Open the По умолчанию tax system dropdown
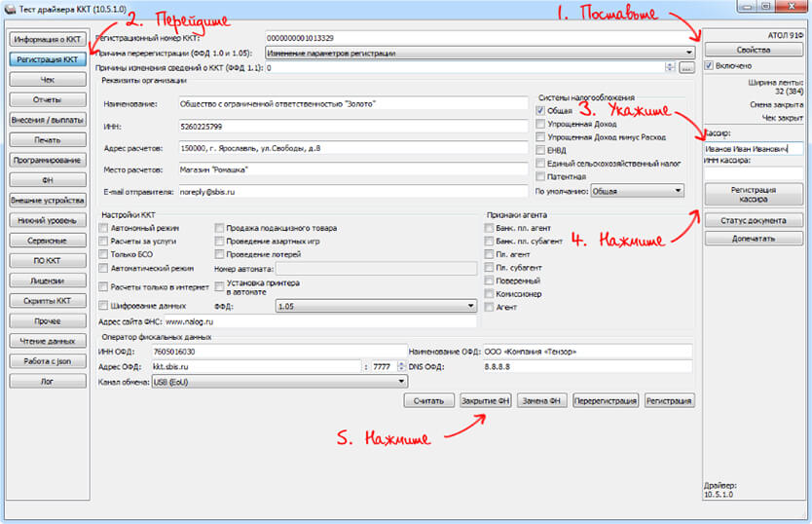812x524 pixels. (677, 191)
